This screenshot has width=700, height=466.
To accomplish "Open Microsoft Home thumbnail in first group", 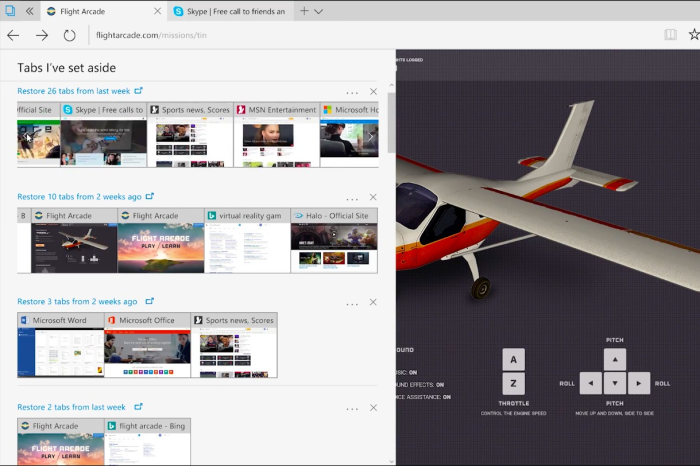I will click(x=350, y=135).
